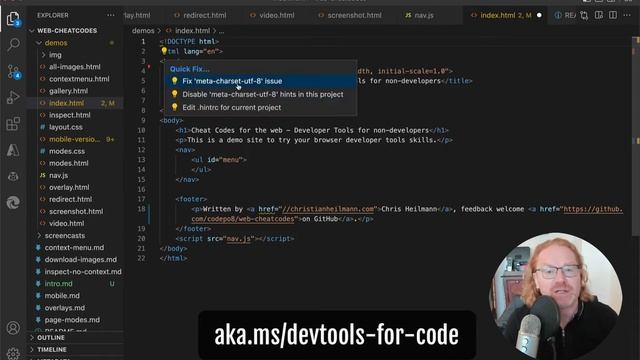This screenshot has width=640, height=360.
Task: Open inspect-no-context.md file
Action: pyautogui.click(x=83, y=272)
